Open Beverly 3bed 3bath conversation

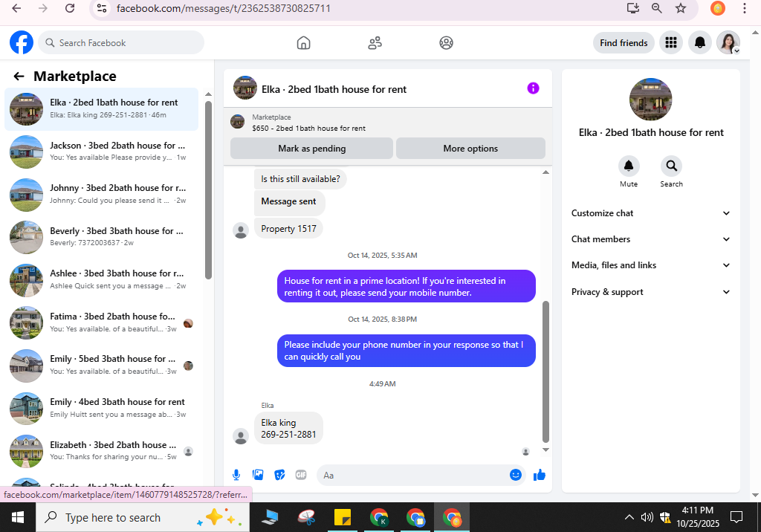[x=101, y=237]
